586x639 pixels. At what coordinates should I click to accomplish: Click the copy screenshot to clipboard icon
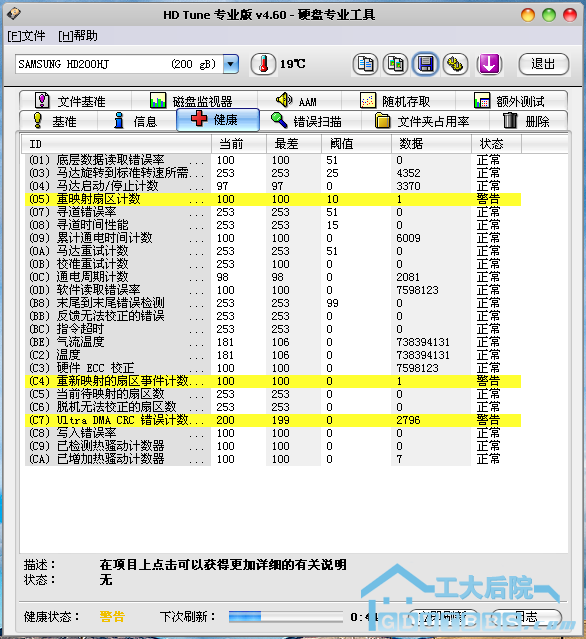[x=395, y=64]
